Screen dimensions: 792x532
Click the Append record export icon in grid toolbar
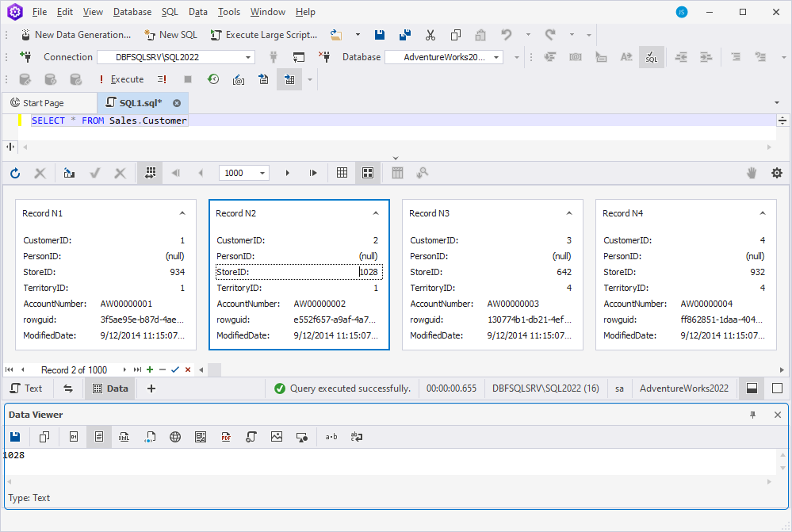[x=69, y=174]
